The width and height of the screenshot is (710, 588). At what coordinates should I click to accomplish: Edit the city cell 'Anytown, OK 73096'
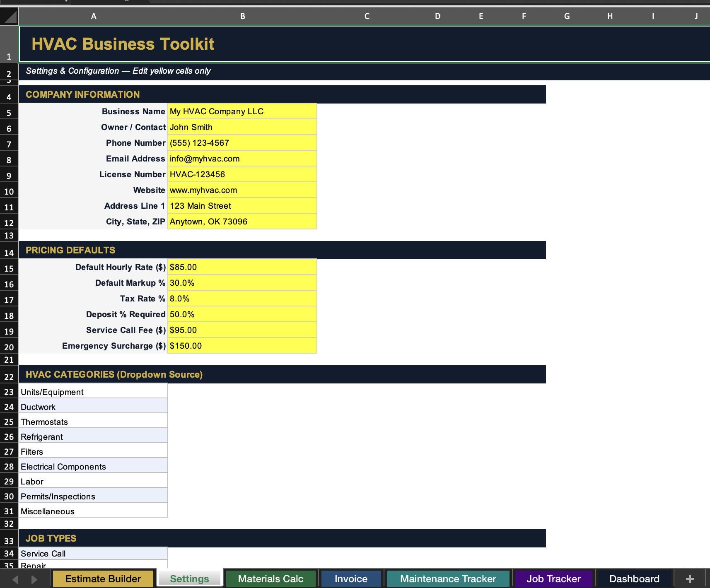pyautogui.click(x=242, y=222)
